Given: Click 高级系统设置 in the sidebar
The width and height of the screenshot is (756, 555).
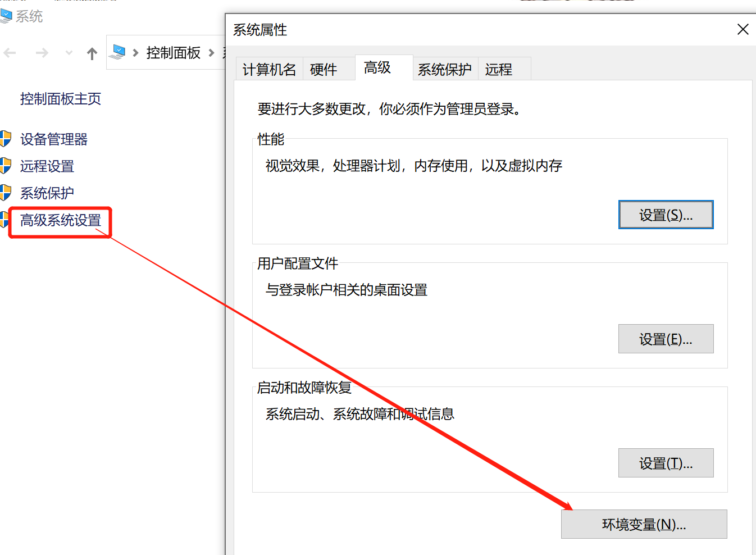Looking at the screenshot, I should coord(61,221).
